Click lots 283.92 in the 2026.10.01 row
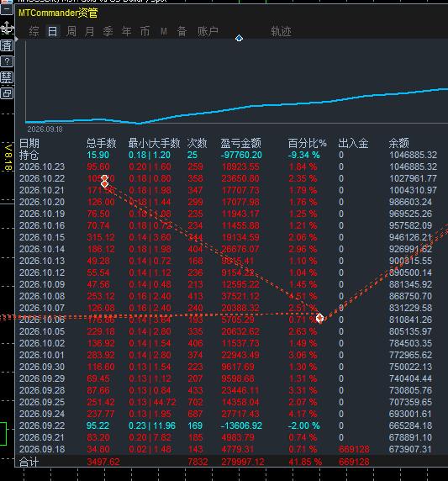This screenshot has width=448, height=481. (101, 355)
